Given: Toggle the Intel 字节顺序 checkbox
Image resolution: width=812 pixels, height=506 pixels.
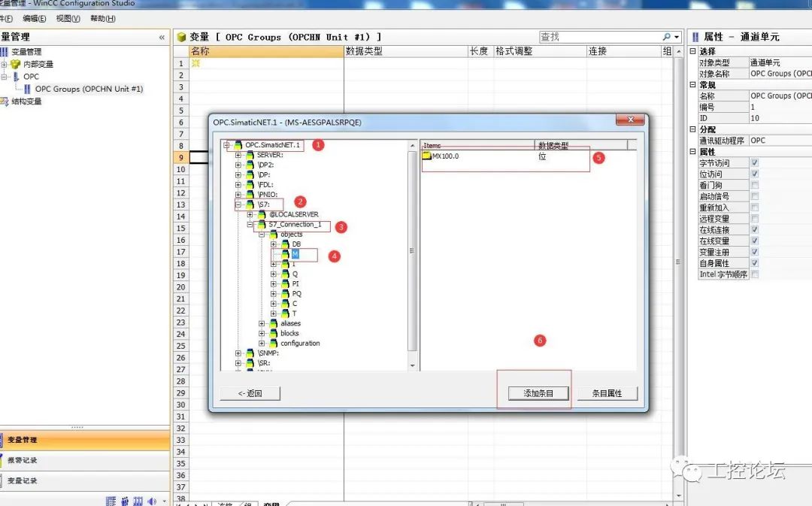Looking at the screenshot, I should pyautogui.click(x=755, y=274).
